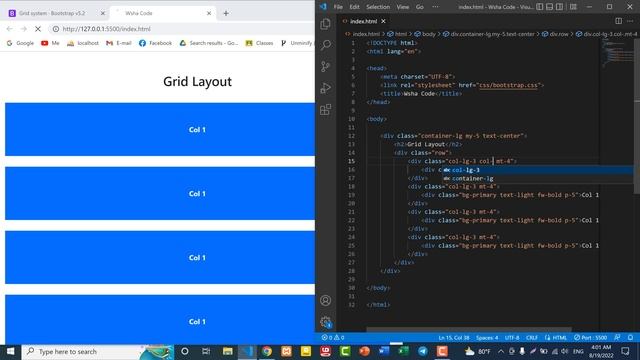Viewport: 640px width, 360px height.
Task: Select the index.html editor tab
Action: coord(363,21)
